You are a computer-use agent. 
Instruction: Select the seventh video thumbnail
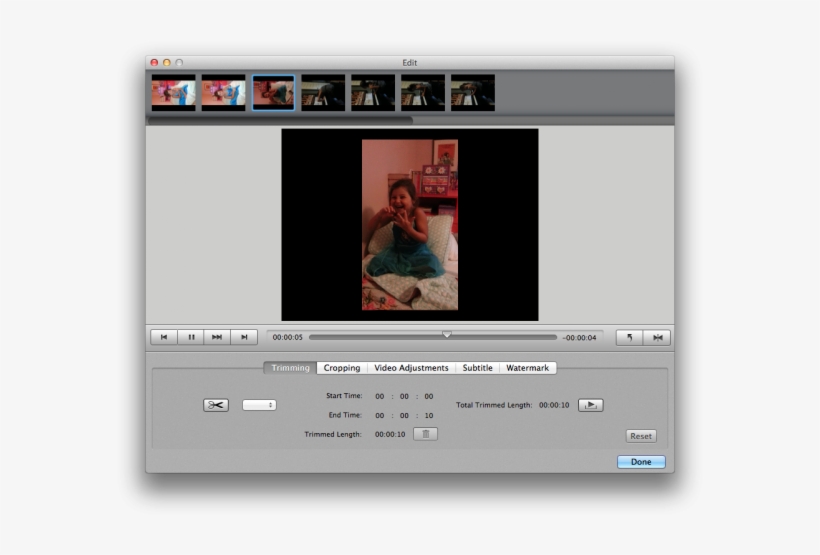(473, 93)
